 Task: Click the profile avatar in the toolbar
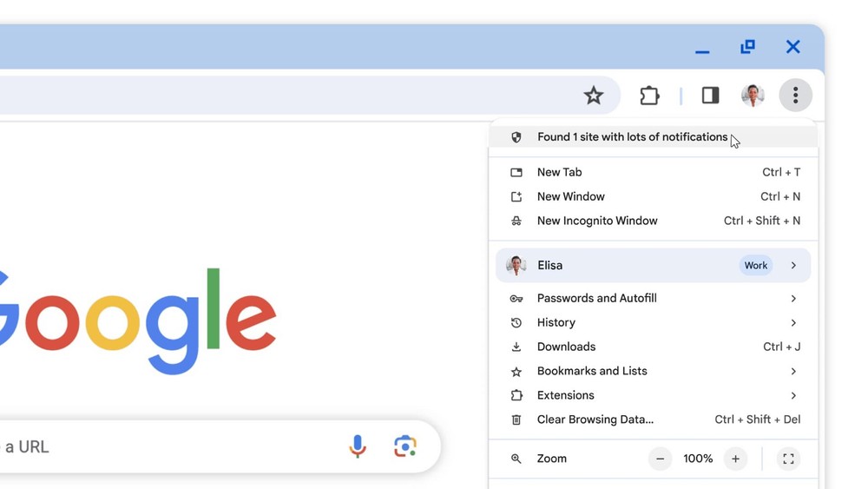[753, 96]
